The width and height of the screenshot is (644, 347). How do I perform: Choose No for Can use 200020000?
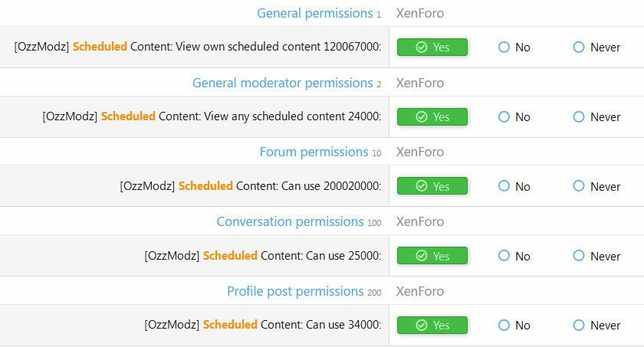pyautogui.click(x=504, y=186)
